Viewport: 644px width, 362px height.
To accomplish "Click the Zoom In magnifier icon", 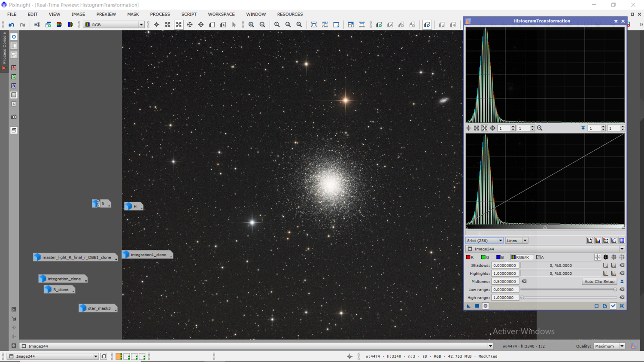I will pos(251,25).
